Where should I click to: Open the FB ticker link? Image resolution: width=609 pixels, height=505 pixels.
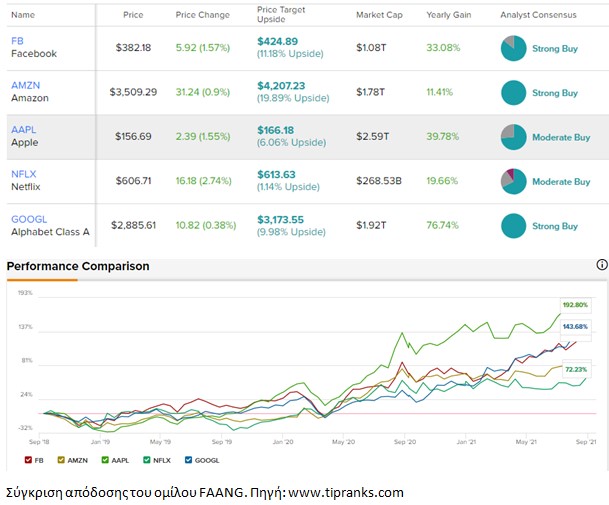(x=17, y=41)
